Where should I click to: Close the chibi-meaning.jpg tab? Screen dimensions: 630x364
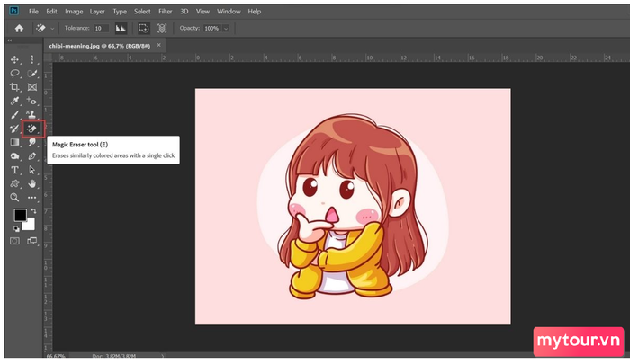click(158, 45)
